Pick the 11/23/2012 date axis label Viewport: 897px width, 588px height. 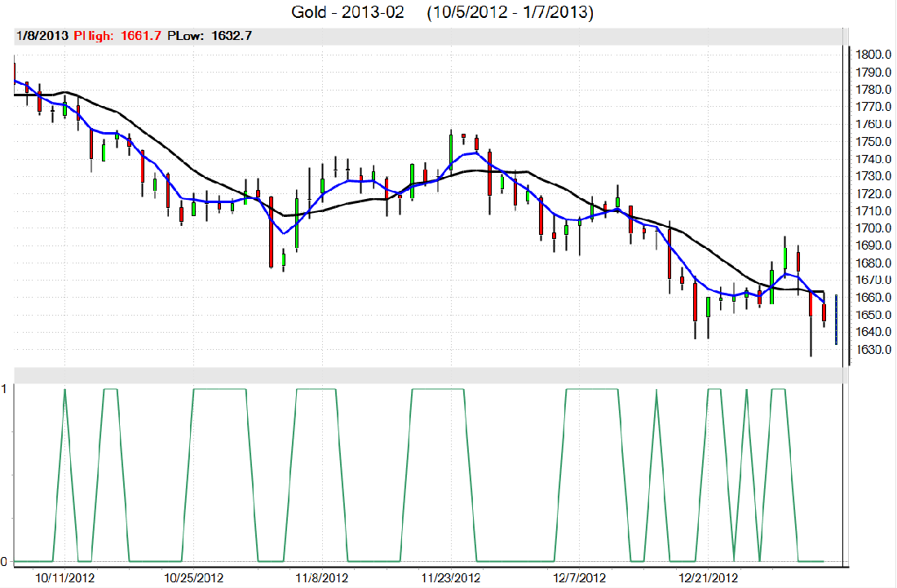click(x=450, y=577)
